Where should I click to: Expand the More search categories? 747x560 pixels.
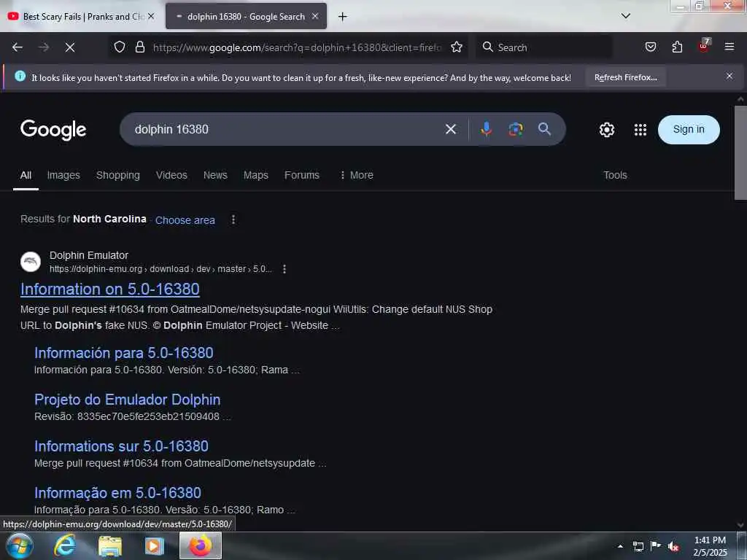[356, 175]
